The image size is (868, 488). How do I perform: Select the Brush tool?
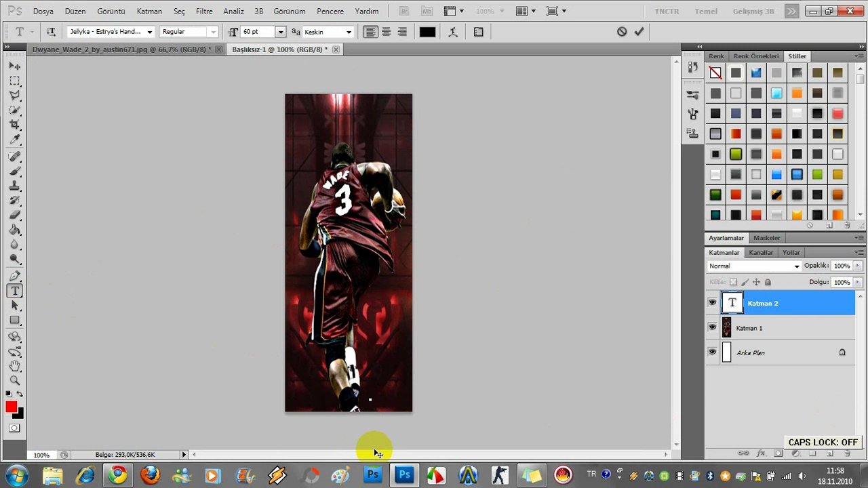point(15,171)
